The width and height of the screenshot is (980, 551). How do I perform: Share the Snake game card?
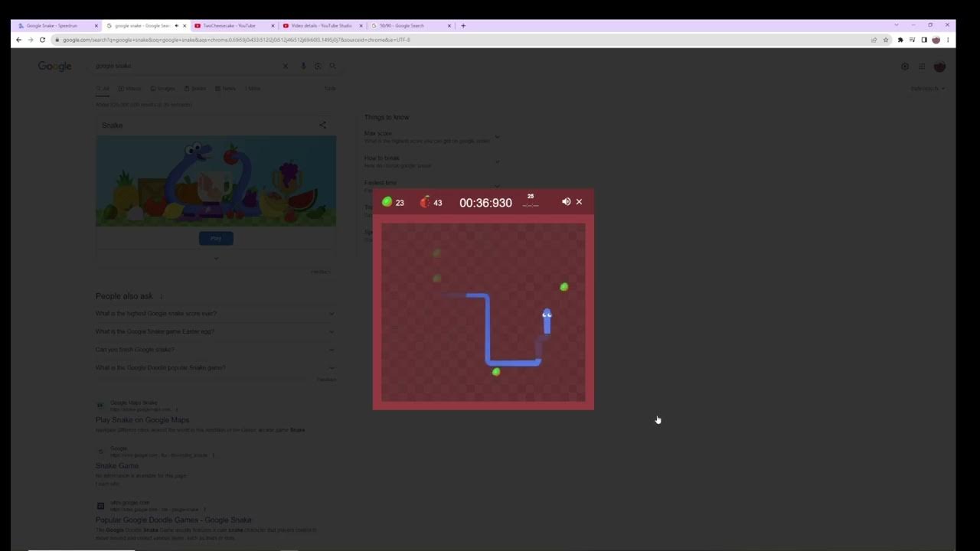322,126
